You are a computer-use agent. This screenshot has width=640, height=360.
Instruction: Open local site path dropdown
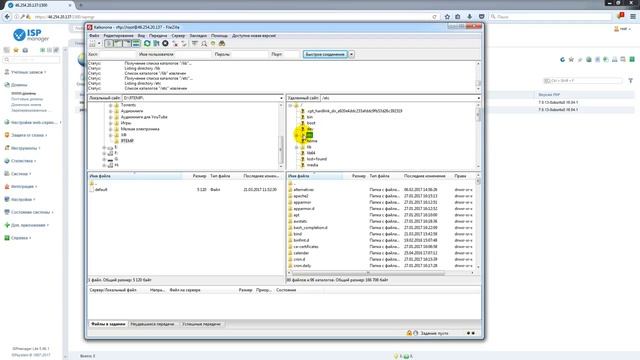coord(281,98)
